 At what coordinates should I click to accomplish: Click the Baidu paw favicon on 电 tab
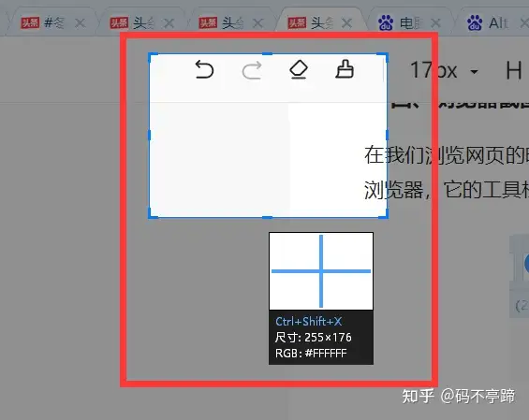387,23
